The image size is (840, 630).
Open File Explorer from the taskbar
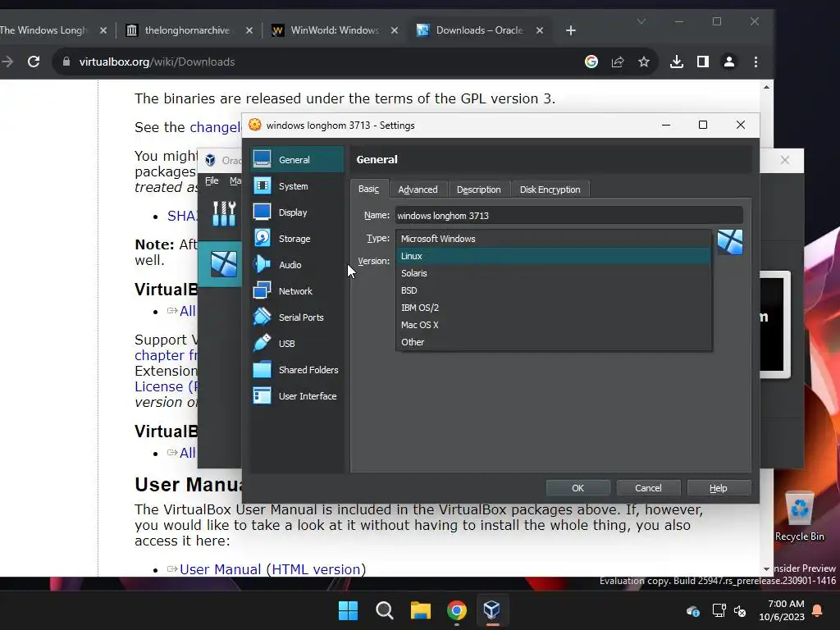[421, 610]
